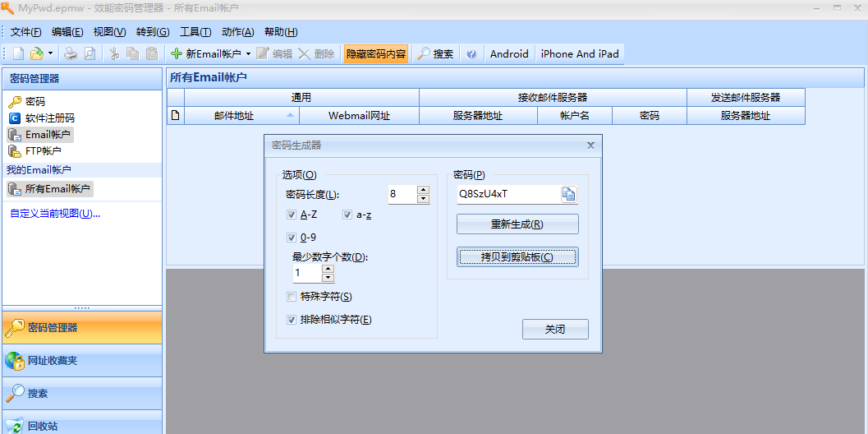Screen dimensions: 868x434
Task: Toggle the 0-9 digits checkbox
Action: [292, 238]
